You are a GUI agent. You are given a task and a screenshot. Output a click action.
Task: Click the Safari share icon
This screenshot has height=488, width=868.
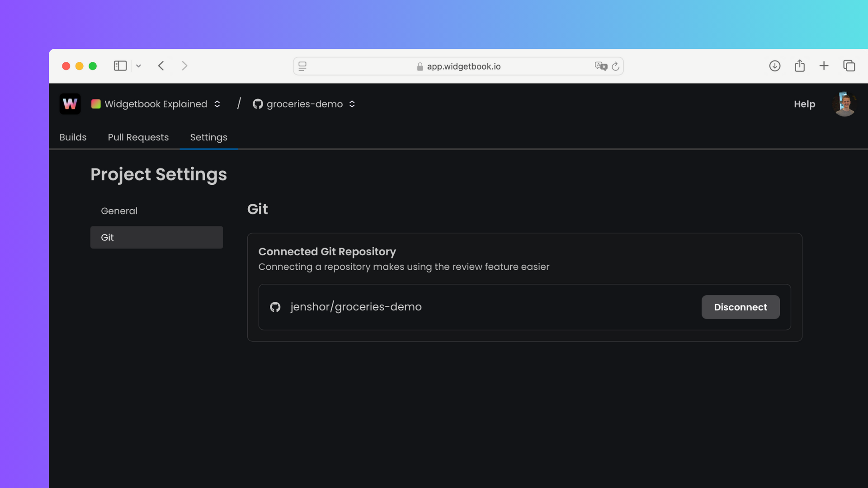pyautogui.click(x=799, y=66)
